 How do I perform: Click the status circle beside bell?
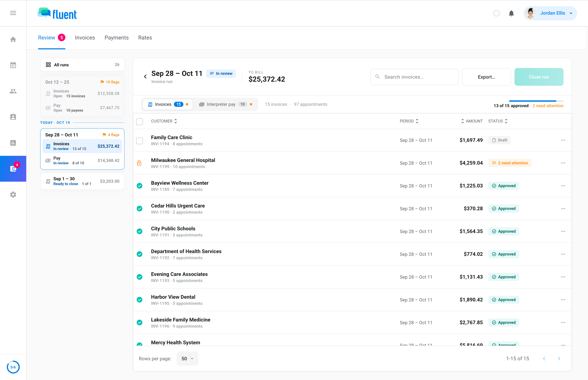pos(496,13)
